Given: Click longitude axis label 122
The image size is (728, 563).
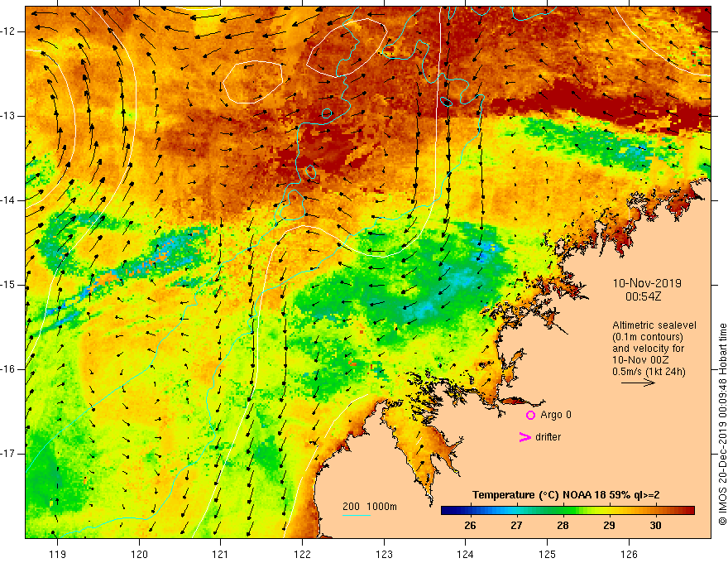Looking at the screenshot, I should tap(302, 554).
